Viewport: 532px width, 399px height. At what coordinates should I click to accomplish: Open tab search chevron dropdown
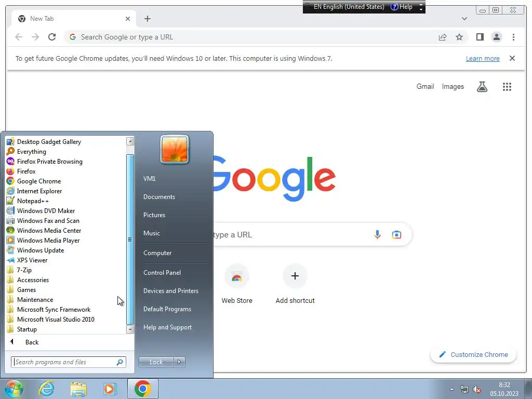point(464,19)
